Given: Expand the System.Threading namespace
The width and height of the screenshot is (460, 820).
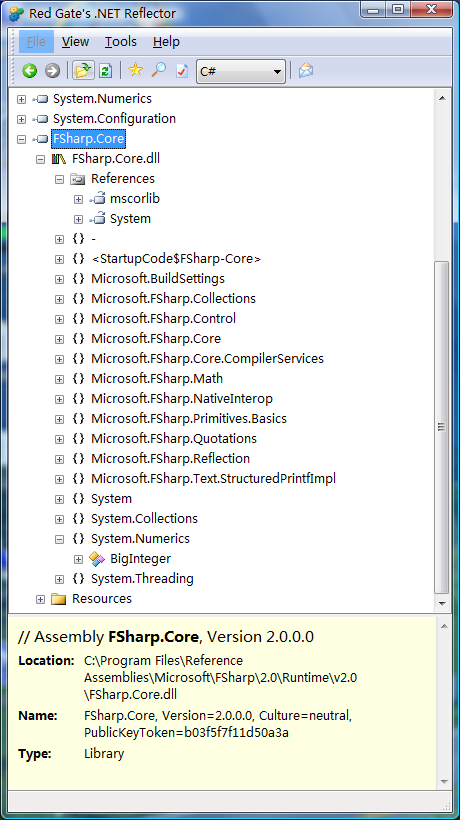Looking at the screenshot, I should [60, 579].
